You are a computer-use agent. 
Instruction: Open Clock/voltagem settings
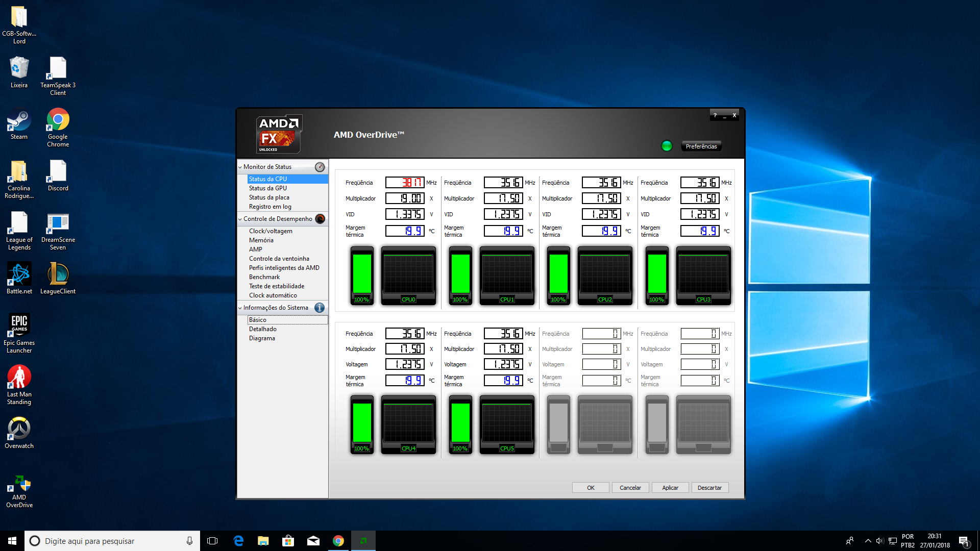tap(271, 231)
